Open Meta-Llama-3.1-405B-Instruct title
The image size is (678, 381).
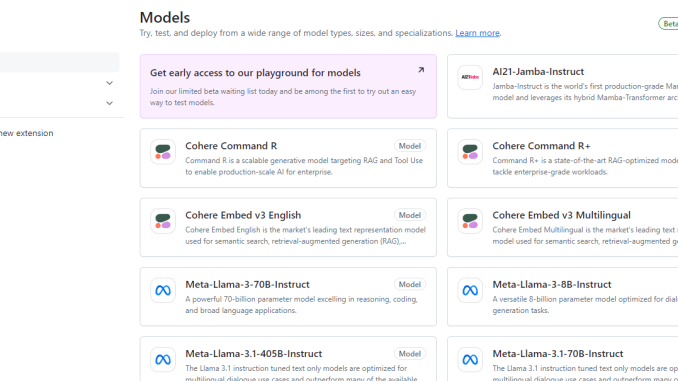coord(253,353)
